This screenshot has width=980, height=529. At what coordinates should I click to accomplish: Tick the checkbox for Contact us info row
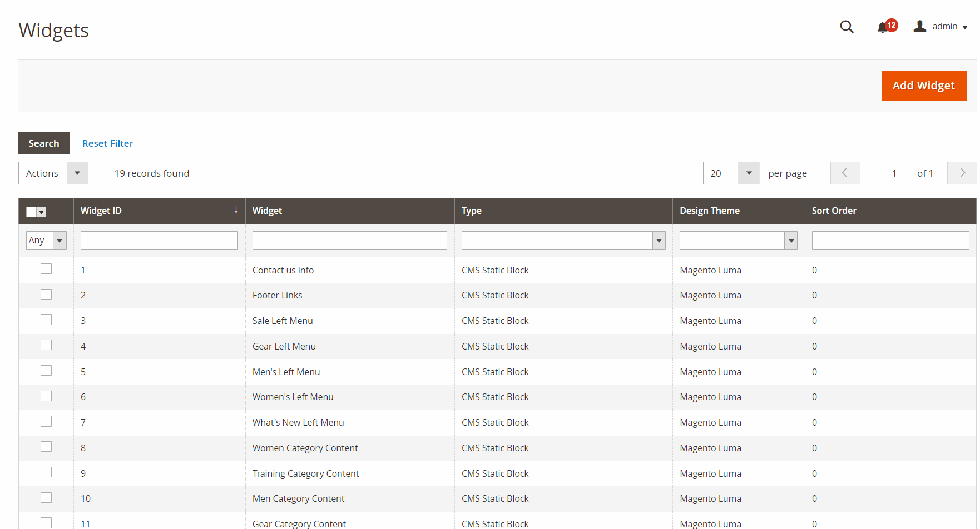[46, 269]
